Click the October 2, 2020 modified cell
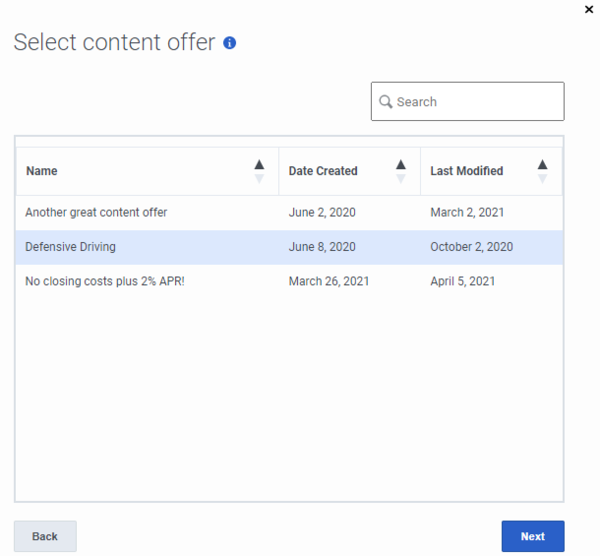Image resolution: width=600 pixels, height=556 pixels. click(471, 247)
